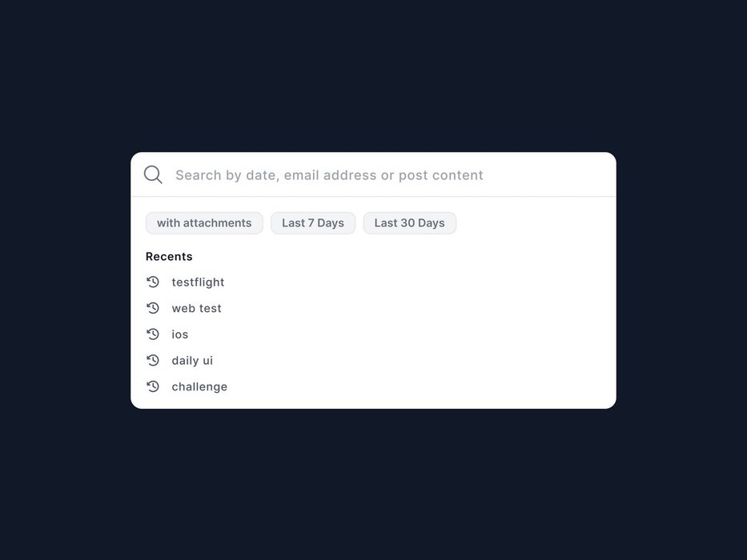
Task: Click empty panel space beside Last 30 Days chip
Action: (536, 223)
